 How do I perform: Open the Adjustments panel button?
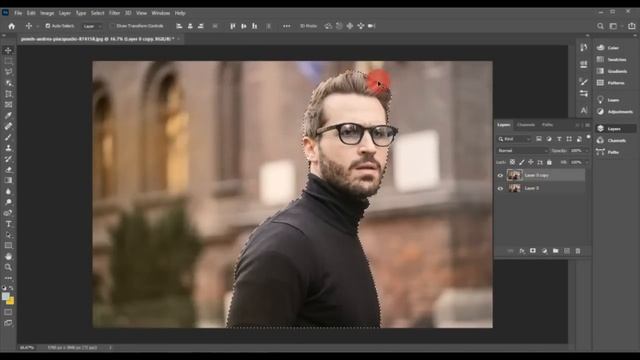click(x=615, y=111)
